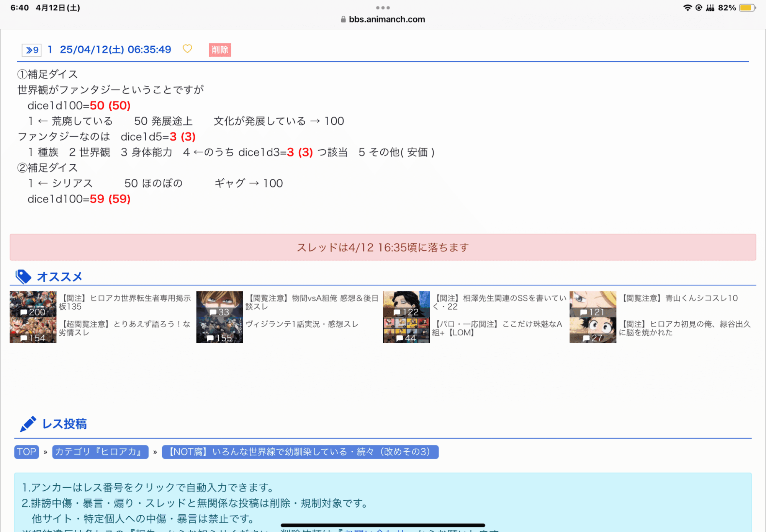
Task: Go to カテゴリ『ヒロアカ』 breadcrumb
Action: 100,452
